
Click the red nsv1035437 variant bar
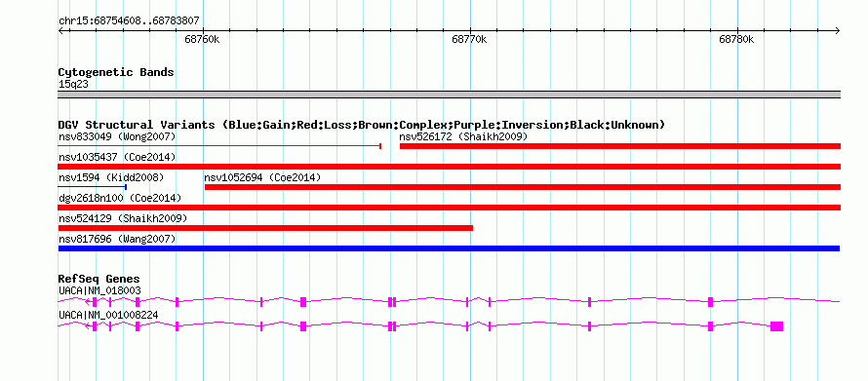click(449, 167)
